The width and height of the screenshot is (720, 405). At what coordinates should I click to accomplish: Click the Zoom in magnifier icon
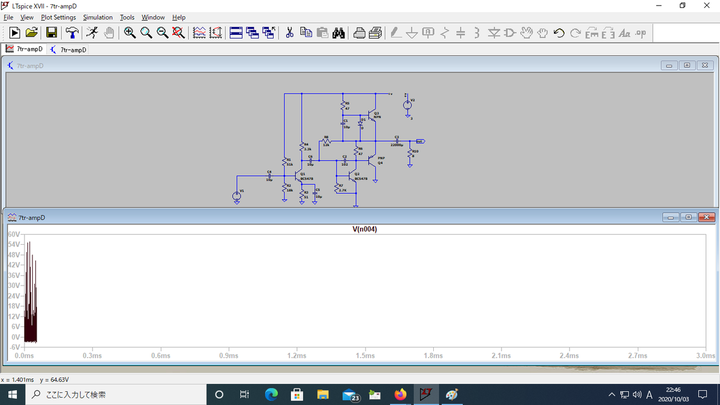(130, 33)
